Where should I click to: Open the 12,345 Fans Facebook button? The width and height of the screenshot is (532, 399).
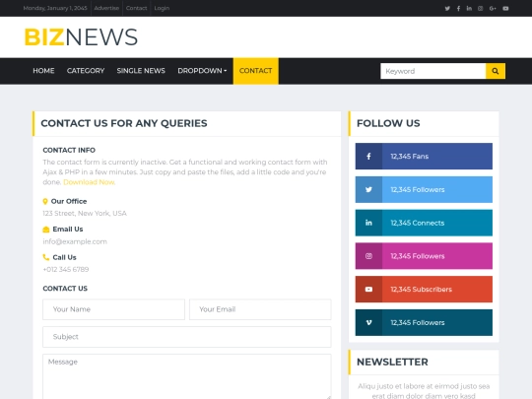(x=424, y=156)
